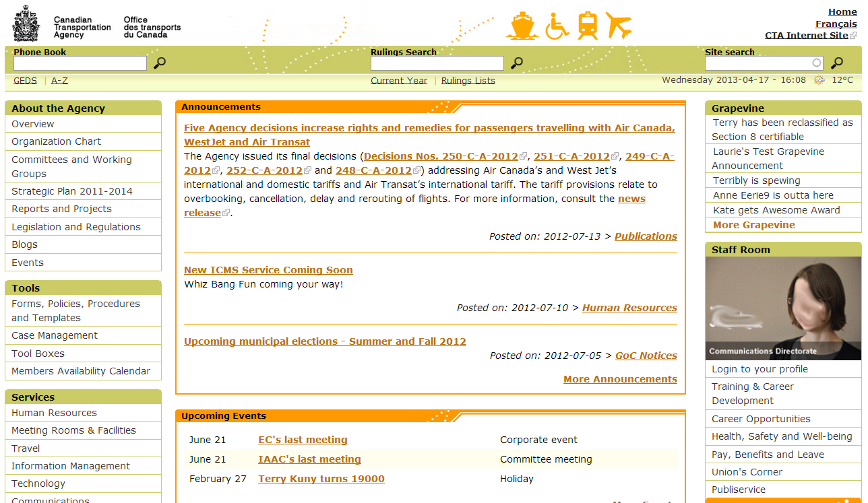
Task: Click the weather icon beside 12°C
Action: point(819,80)
